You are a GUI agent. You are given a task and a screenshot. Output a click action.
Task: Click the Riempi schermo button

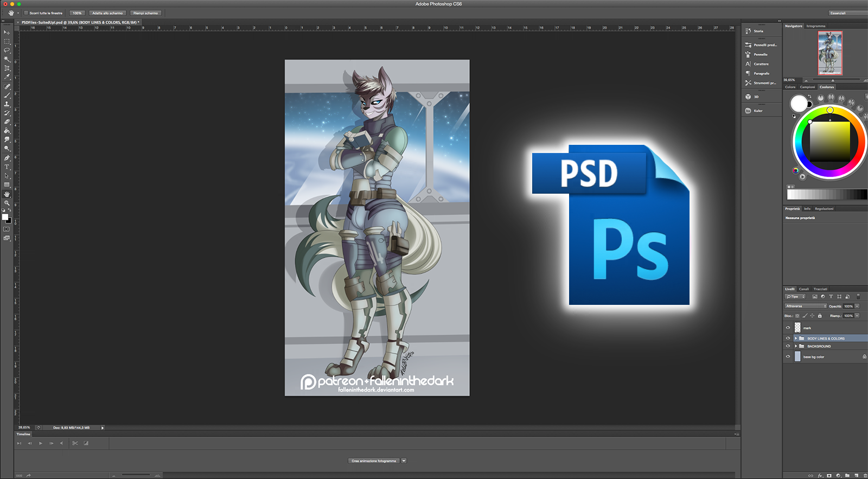(x=146, y=13)
